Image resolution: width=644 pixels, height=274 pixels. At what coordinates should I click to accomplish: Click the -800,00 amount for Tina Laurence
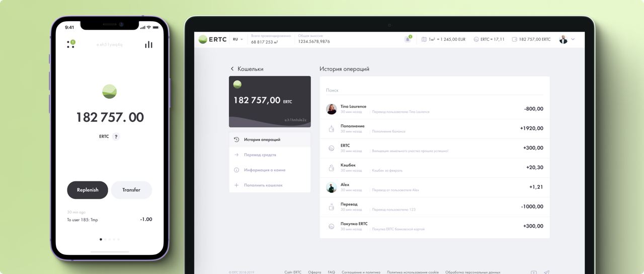click(x=533, y=109)
